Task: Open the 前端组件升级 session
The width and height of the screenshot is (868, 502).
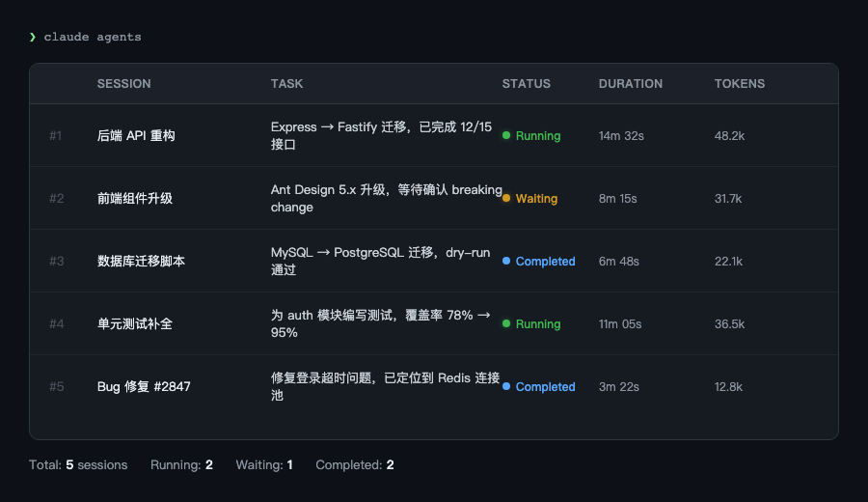Action: 135,198
